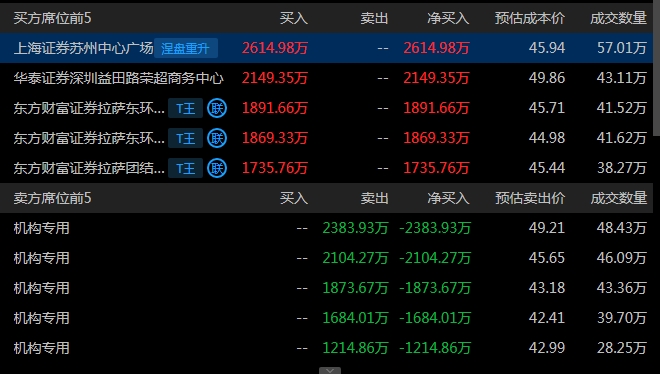Click the estimated sell price 42.99
The image size is (660, 374).
(547, 348)
